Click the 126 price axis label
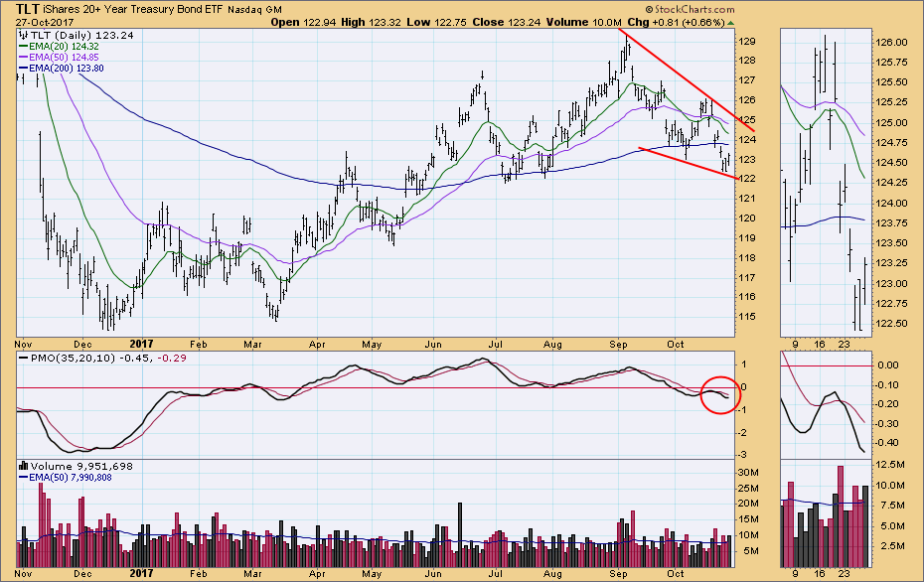924x582 pixels. 748,100
